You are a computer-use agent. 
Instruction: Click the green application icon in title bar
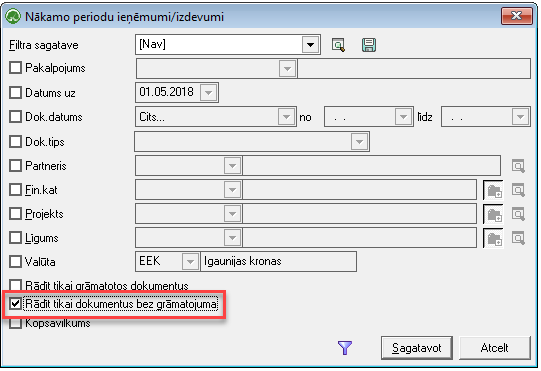click(x=13, y=16)
